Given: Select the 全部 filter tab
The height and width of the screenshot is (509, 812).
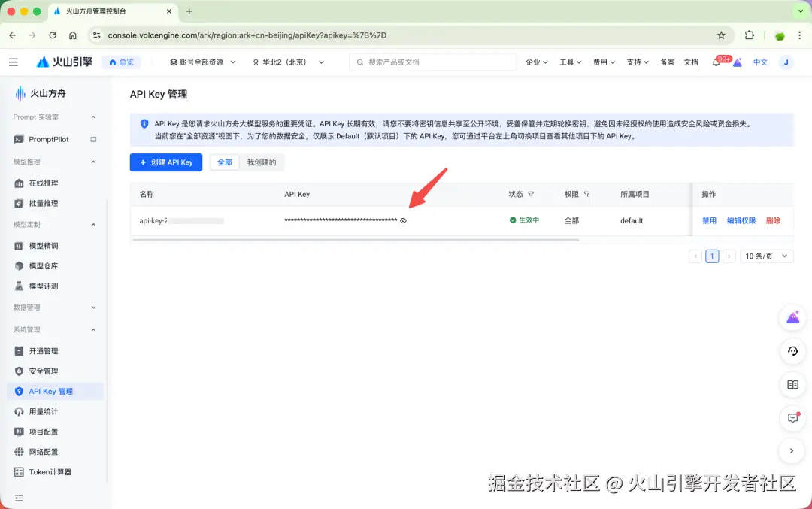Looking at the screenshot, I should pos(224,162).
